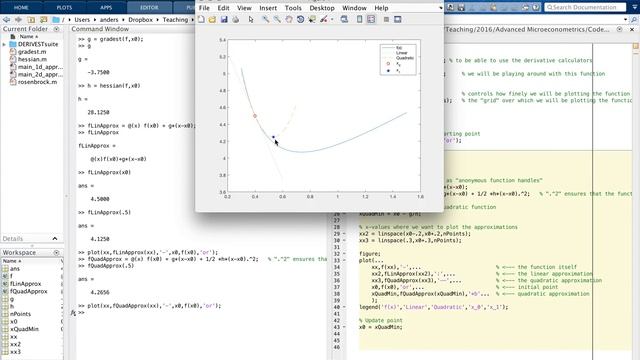Viewport: 640px width, 360px height.
Task: Open the figure Insert menu
Action: click(268, 8)
